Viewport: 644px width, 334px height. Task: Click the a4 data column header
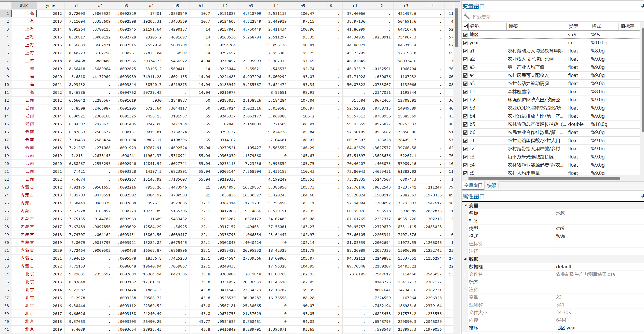[151, 6]
